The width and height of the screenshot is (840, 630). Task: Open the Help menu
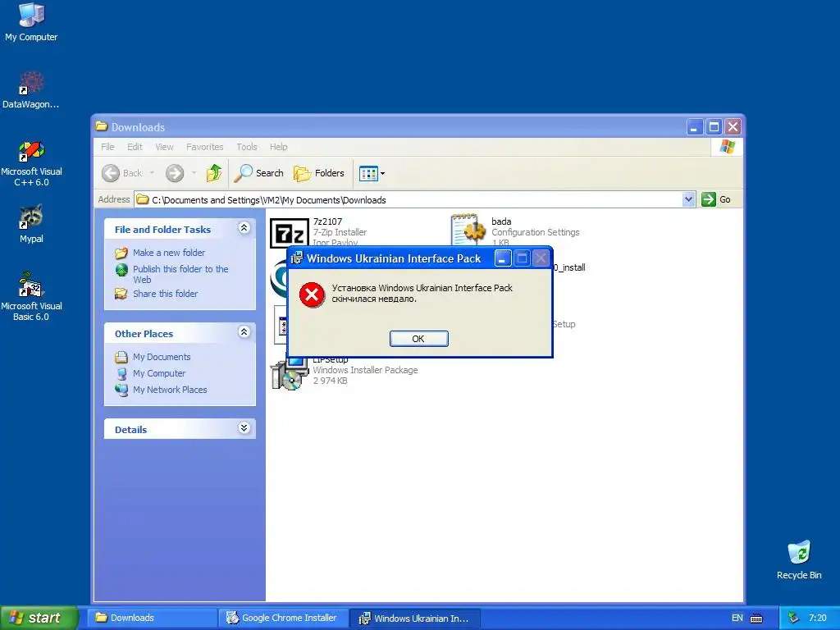coord(279,147)
